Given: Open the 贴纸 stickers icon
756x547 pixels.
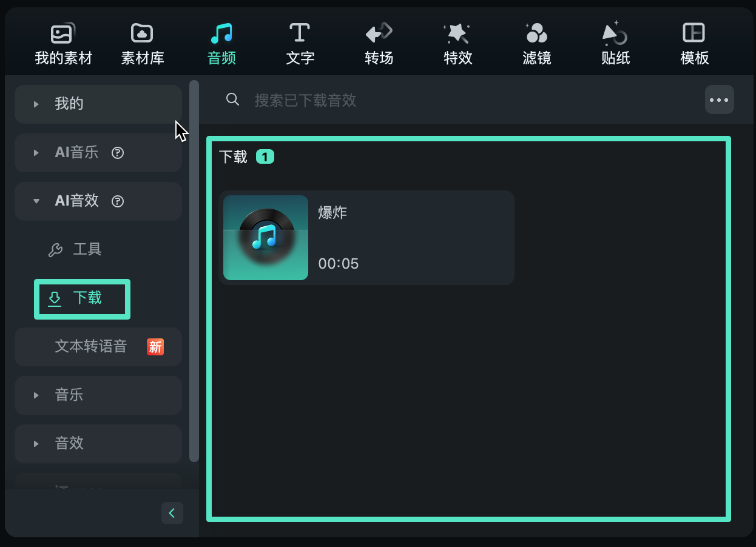Looking at the screenshot, I should tap(615, 34).
